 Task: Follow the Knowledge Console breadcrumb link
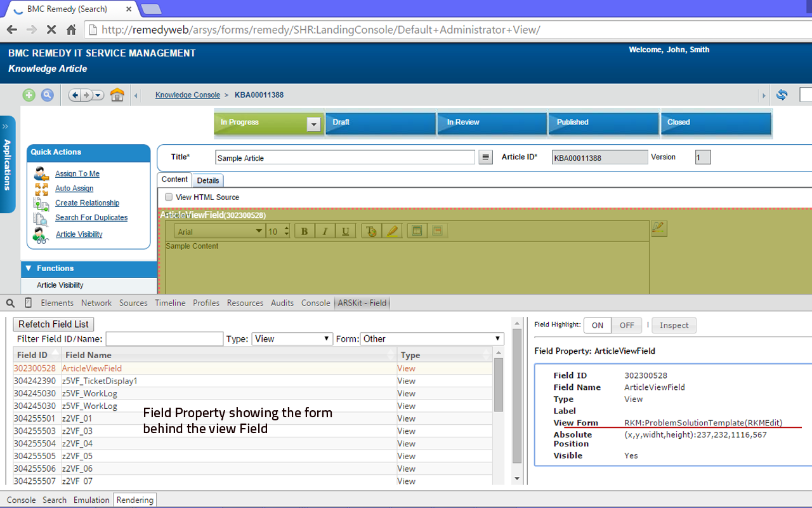point(187,95)
